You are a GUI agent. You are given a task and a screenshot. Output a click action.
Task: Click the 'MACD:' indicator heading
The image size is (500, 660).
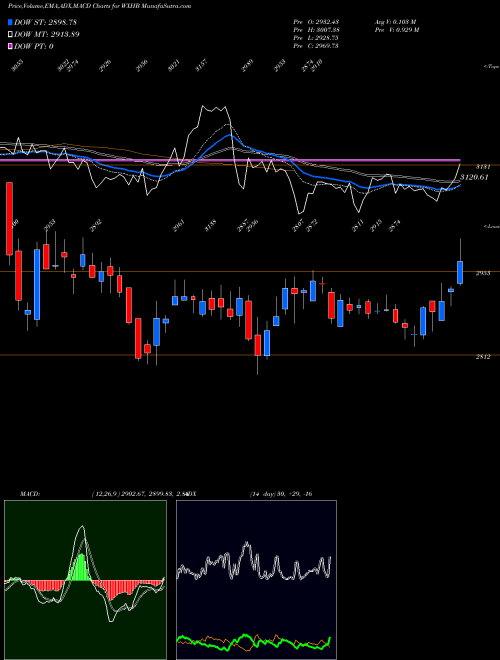(x=30, y=494)
